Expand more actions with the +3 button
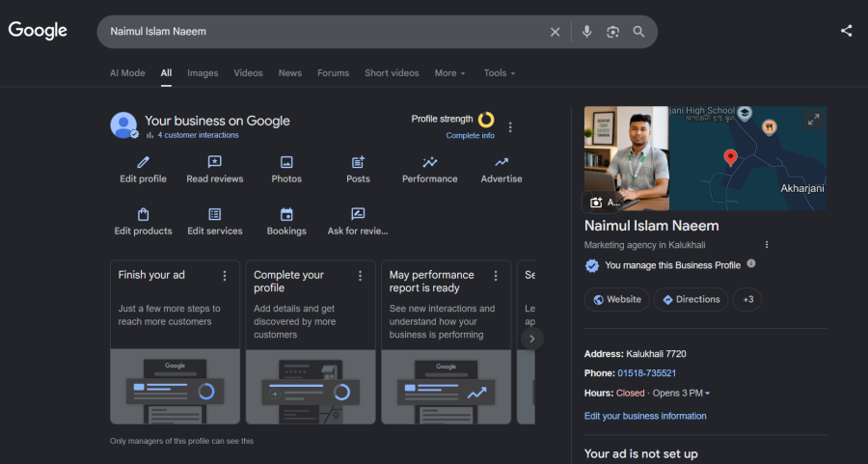 coord(747,300)
